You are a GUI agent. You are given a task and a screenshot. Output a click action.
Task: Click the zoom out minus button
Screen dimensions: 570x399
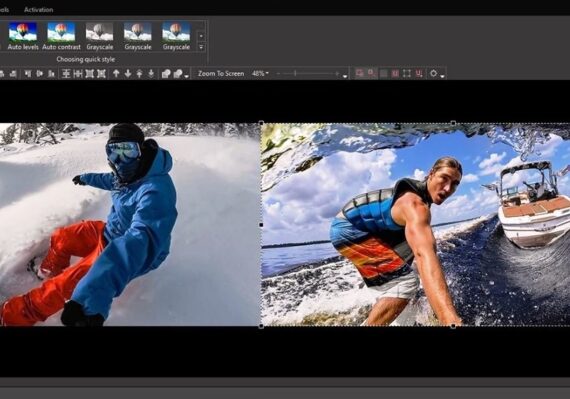278,74
